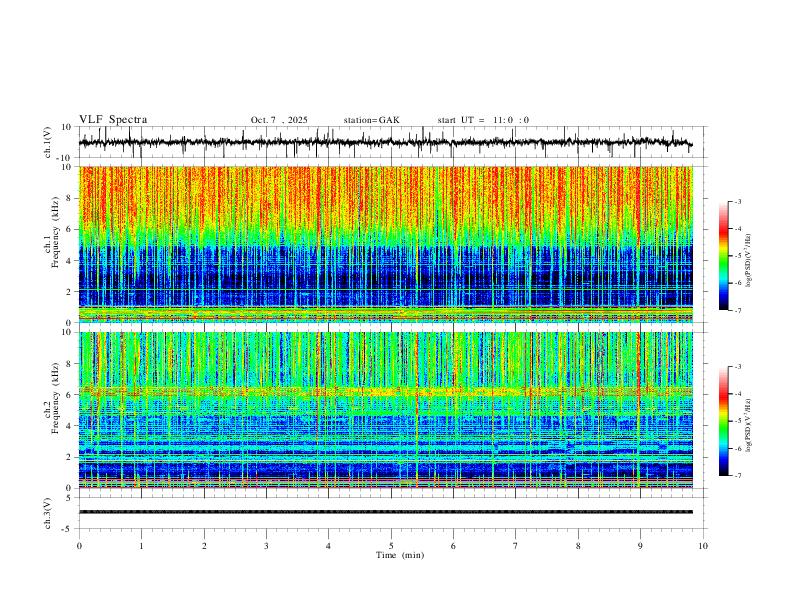The height and width of the screenshot is (612, 792).
Task: Select the date text "Oct. 7 , 2025"
Action: pos(279,120)
